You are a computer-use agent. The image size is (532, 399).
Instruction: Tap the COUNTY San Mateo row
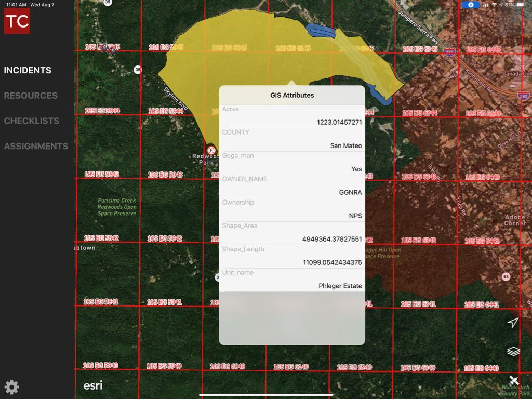click(291, 140)
